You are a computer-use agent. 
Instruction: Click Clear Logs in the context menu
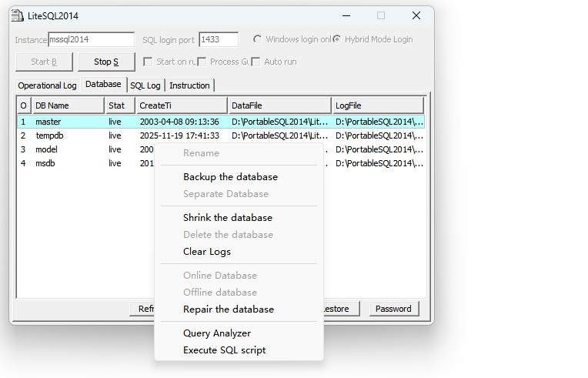pos(206,252)
